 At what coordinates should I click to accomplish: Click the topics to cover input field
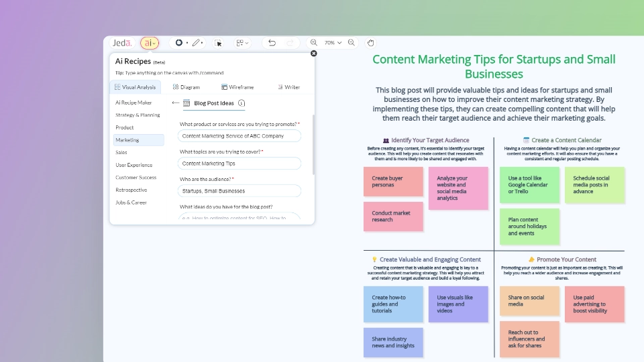239,164
